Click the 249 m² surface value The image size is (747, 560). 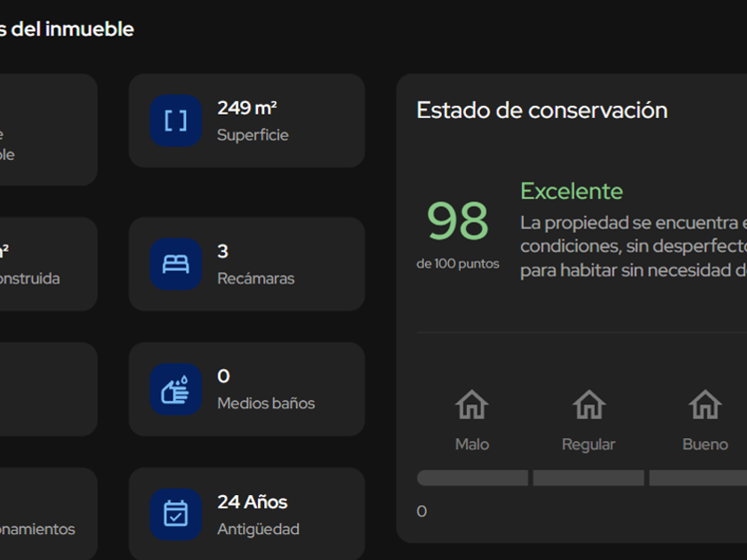[247, 108]
